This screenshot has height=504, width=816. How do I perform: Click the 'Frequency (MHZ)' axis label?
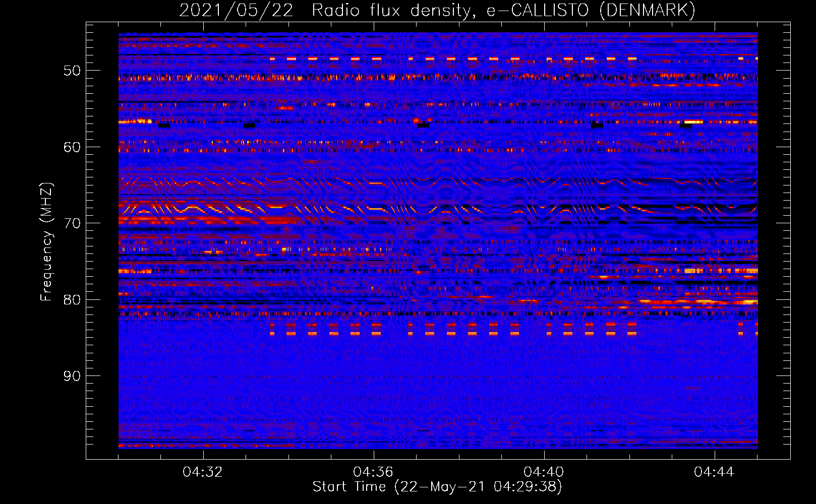coord(46,242)
